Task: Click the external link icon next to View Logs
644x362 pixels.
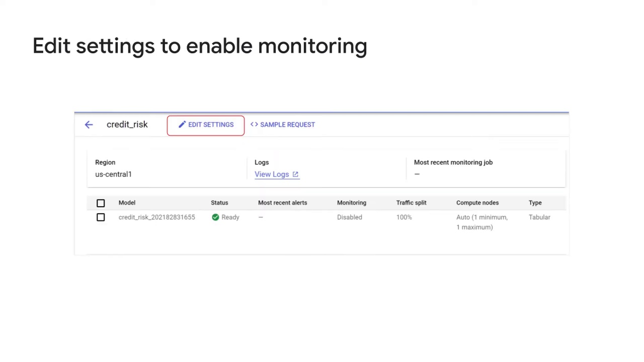Action: (295, 174)
